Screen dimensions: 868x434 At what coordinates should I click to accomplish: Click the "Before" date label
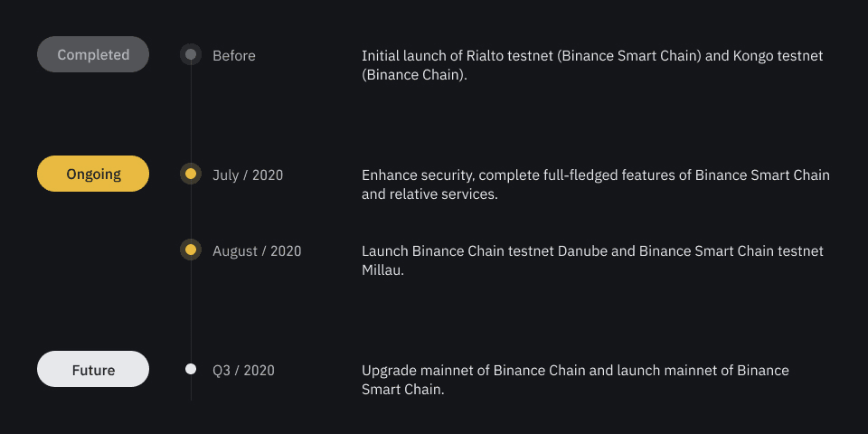(234, 56)
